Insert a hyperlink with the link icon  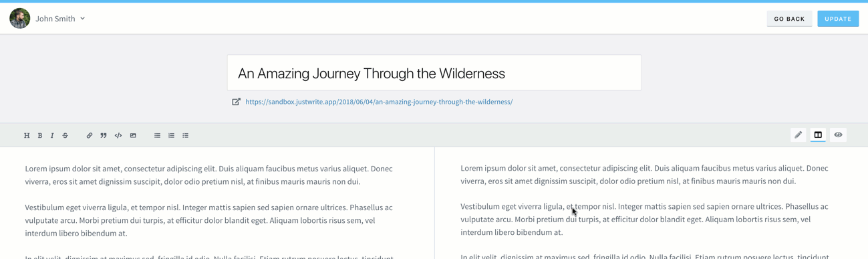(90, 135)
